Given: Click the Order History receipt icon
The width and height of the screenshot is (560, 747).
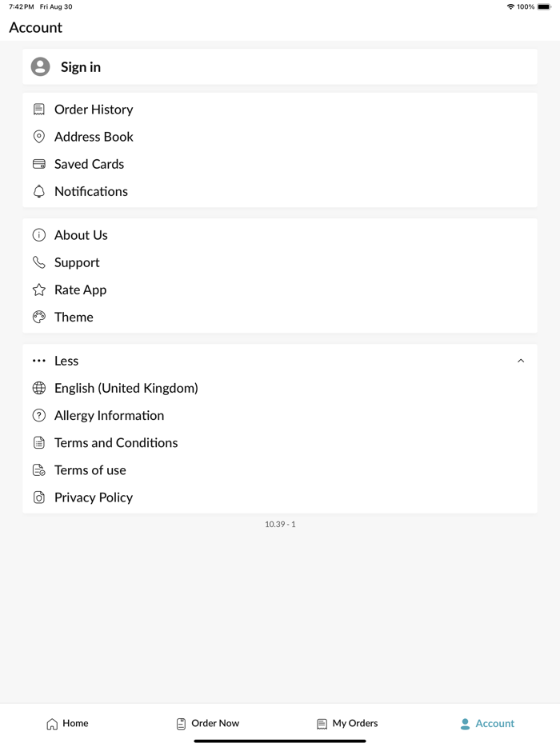Looking at the screenshot, I should 39,110.
